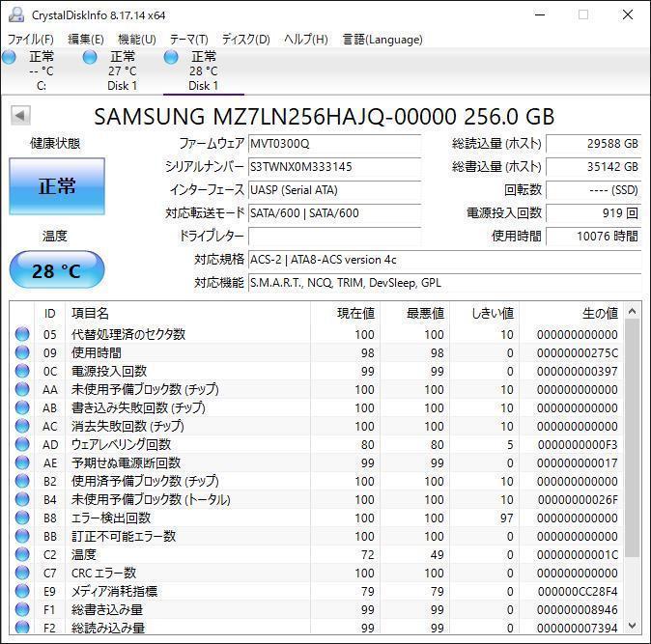Click status orb of attribute AA row
The image size is (651, 644).
[22, 389]
